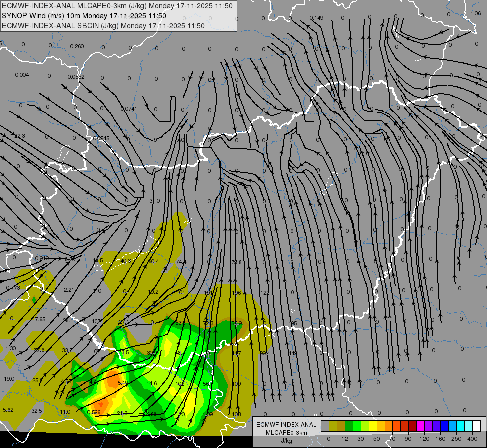
Task: Click the map value 32.5
Action: tap(37, 411)
